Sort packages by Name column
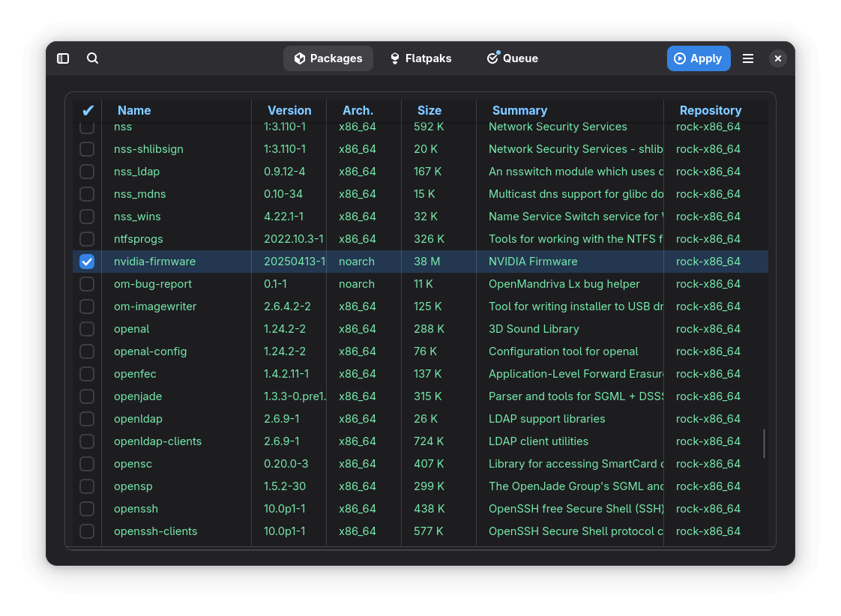 134,111
